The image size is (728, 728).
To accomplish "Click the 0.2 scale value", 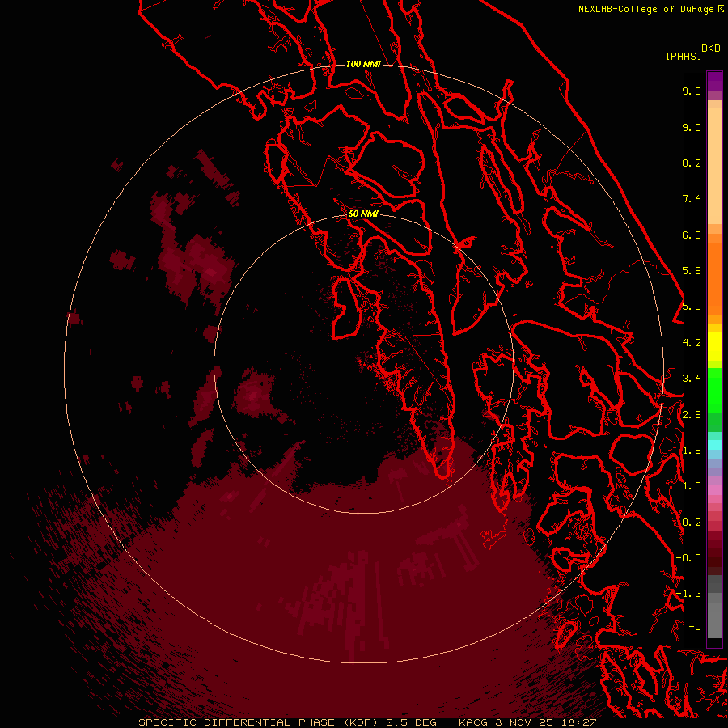I will coord(692,523).
